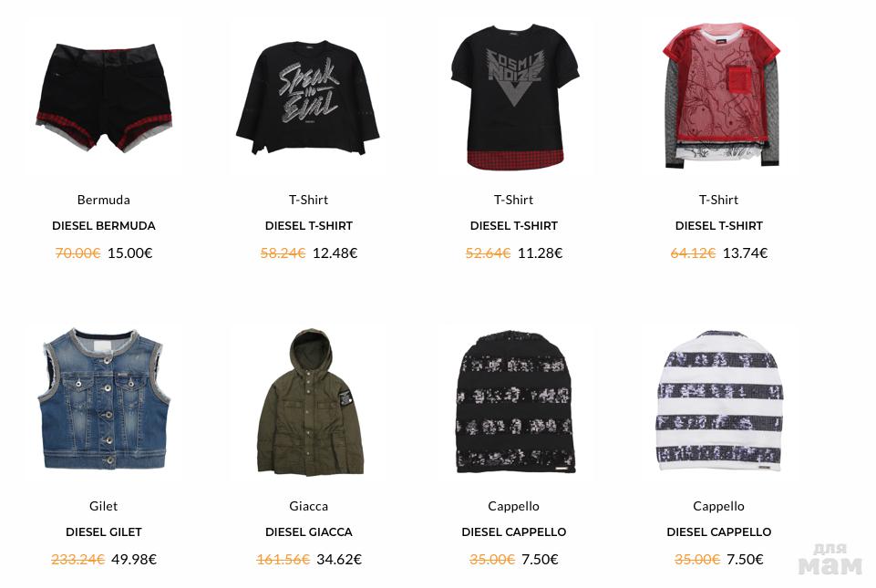Select the red mesh layered t-shirt image
This screenshot has height=588, width=876.
coord(720,95)
